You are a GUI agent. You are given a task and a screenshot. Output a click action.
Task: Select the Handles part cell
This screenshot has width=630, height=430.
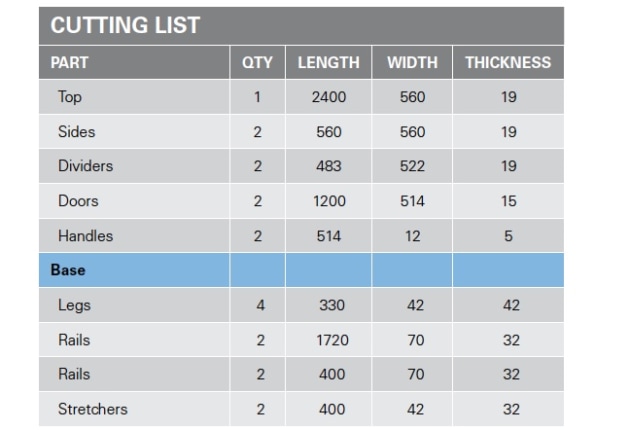(134, 236)
